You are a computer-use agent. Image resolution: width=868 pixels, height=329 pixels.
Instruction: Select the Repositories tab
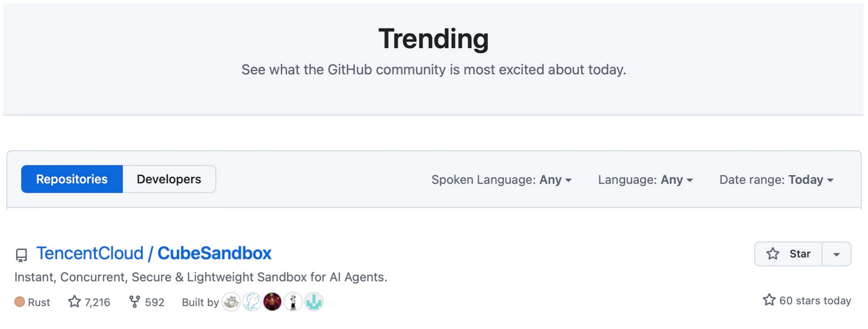tap(72, 179)
